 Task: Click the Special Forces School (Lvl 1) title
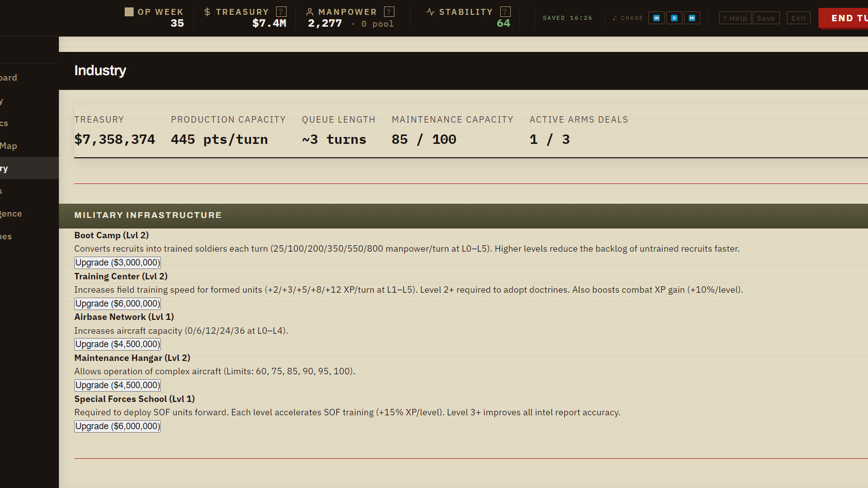[x=134, y=399]
